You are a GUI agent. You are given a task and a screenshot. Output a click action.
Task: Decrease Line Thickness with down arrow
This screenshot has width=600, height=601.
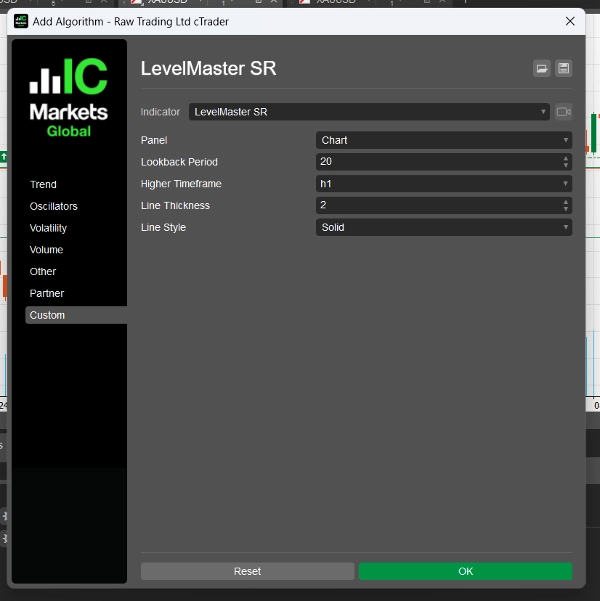click(x=566, y=209)
